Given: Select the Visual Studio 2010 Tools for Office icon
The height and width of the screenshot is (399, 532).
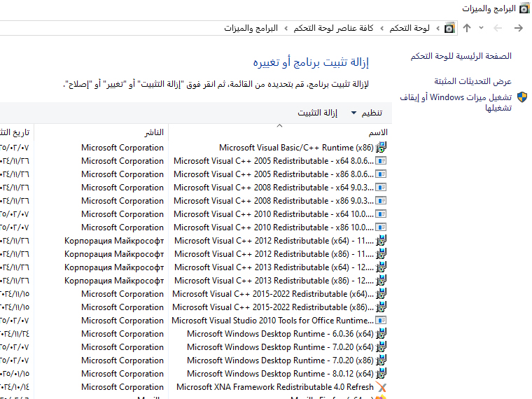Looking at the screenshot, I should tap(381, 321).
